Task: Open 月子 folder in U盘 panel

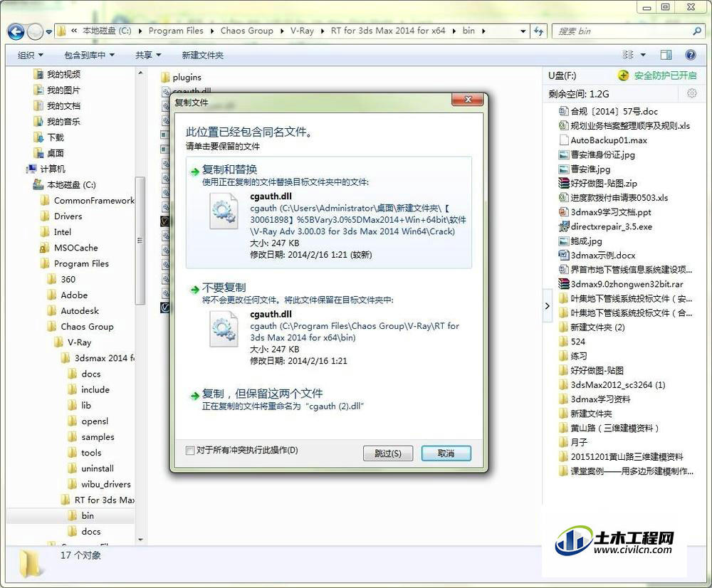Action: tap(579, 443)
